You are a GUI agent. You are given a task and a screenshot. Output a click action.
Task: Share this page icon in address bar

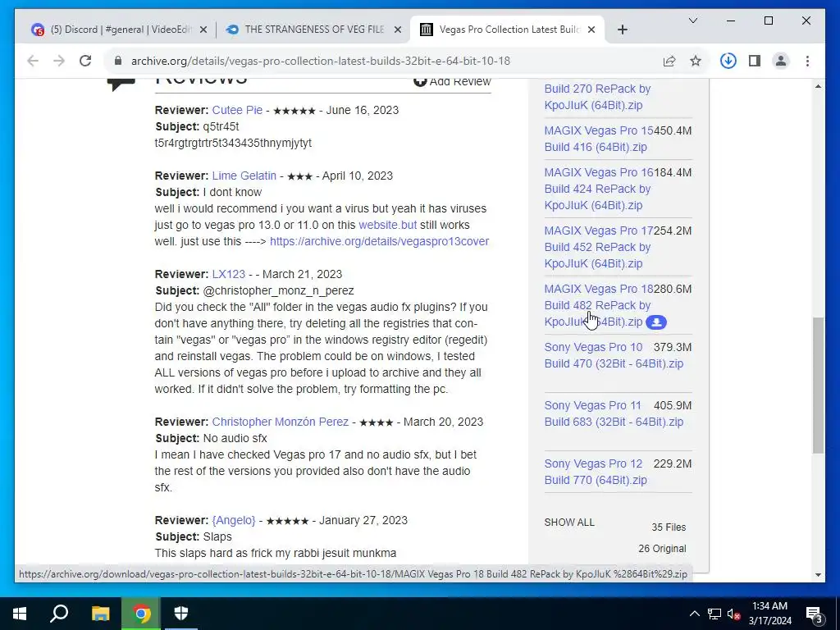669,61
